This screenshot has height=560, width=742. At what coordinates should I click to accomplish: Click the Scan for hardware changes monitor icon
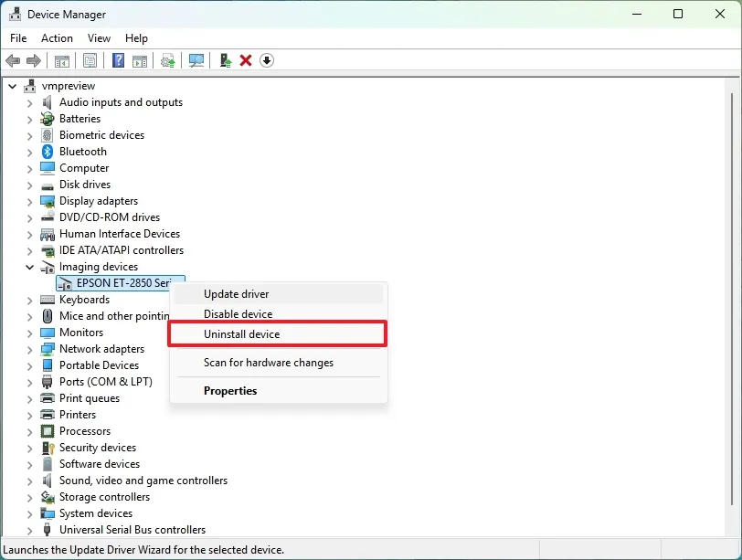coord(196,60)
